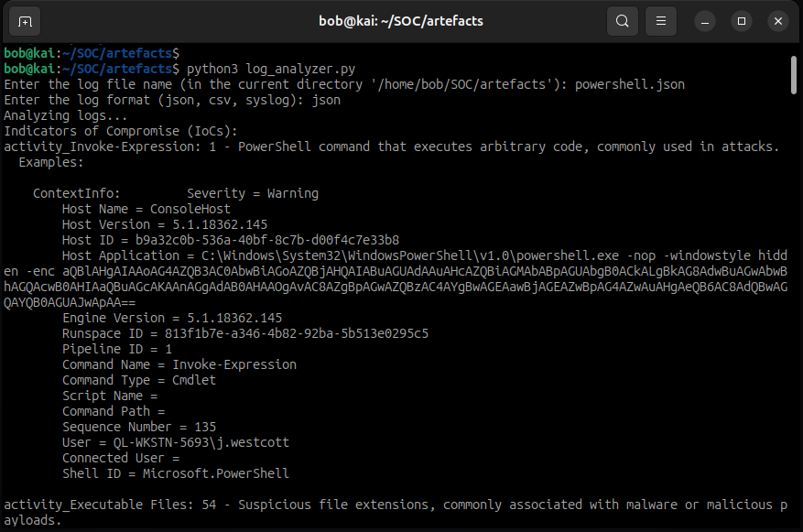Minimize the terminal window
The width and height of the screenshot is (803, 532).
(702, 20)
